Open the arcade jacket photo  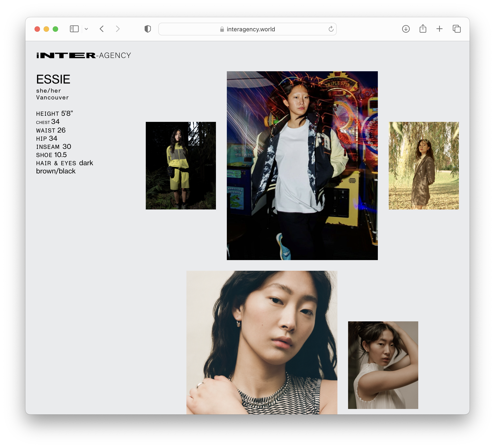point(302,165)
